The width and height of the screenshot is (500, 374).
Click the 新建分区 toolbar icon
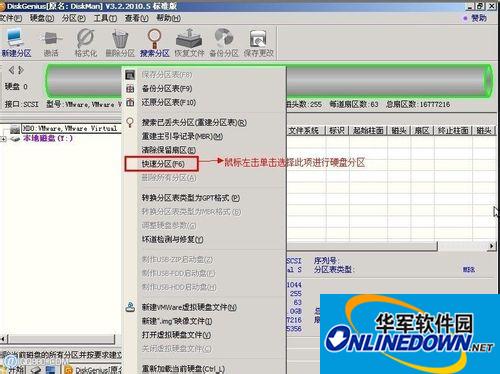click(15, 43)
